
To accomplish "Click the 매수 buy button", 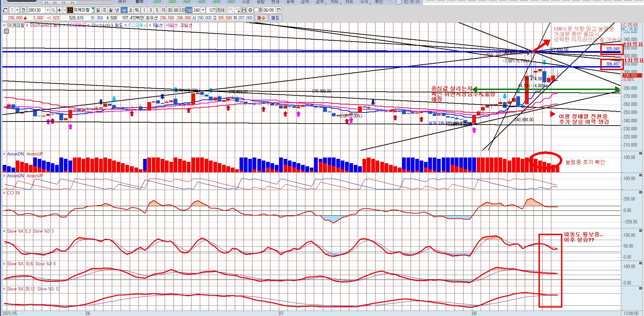I will click(261, 18).
